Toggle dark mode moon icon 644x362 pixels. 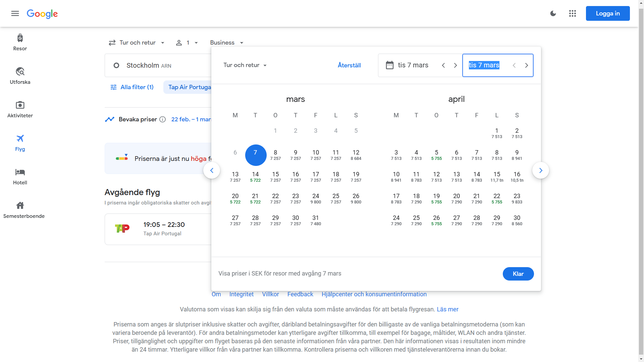[553, 13]
